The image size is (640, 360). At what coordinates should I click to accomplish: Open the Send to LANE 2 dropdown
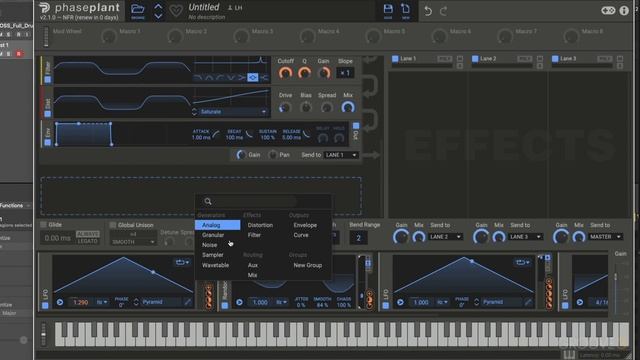click(445, 237)
